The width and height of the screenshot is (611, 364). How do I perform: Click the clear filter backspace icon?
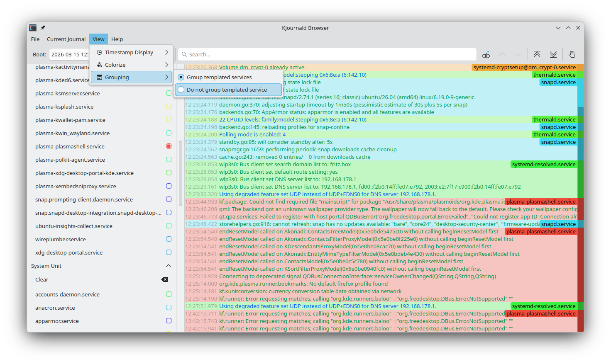pos(165,279)
